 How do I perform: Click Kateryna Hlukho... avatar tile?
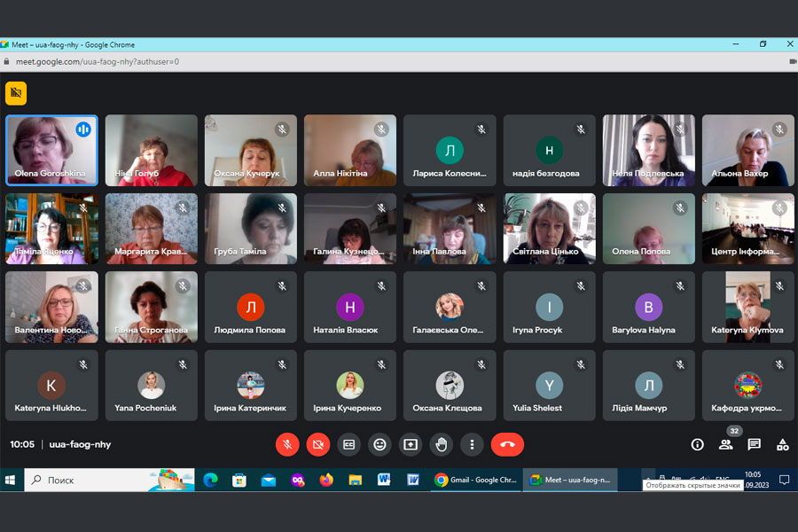click(51, 386)
